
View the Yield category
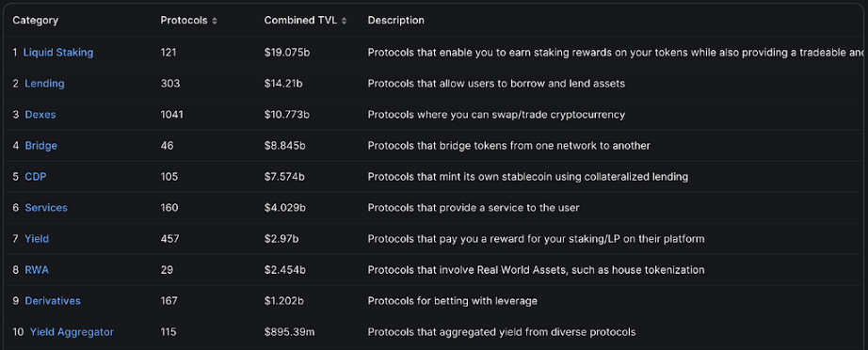coord(37,239)
